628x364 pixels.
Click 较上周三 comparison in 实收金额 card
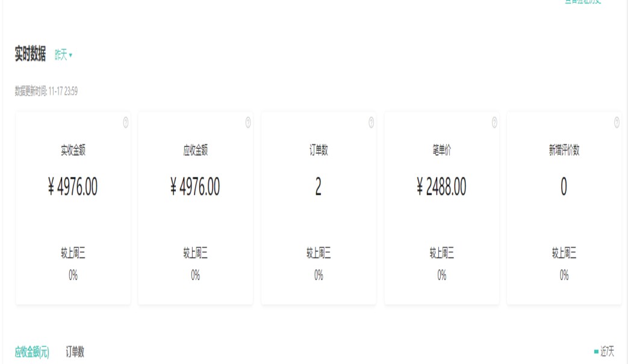pyautogui.click(x=73, y=254)
